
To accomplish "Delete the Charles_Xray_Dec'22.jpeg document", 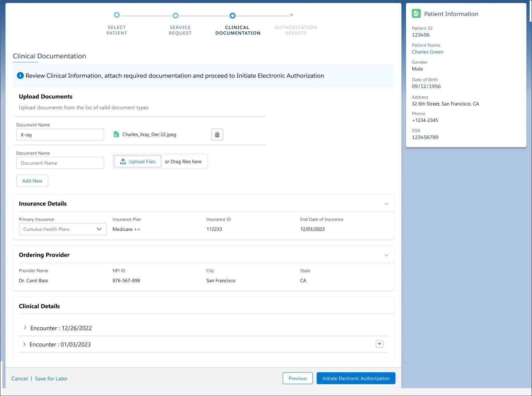I will (217, 135).
